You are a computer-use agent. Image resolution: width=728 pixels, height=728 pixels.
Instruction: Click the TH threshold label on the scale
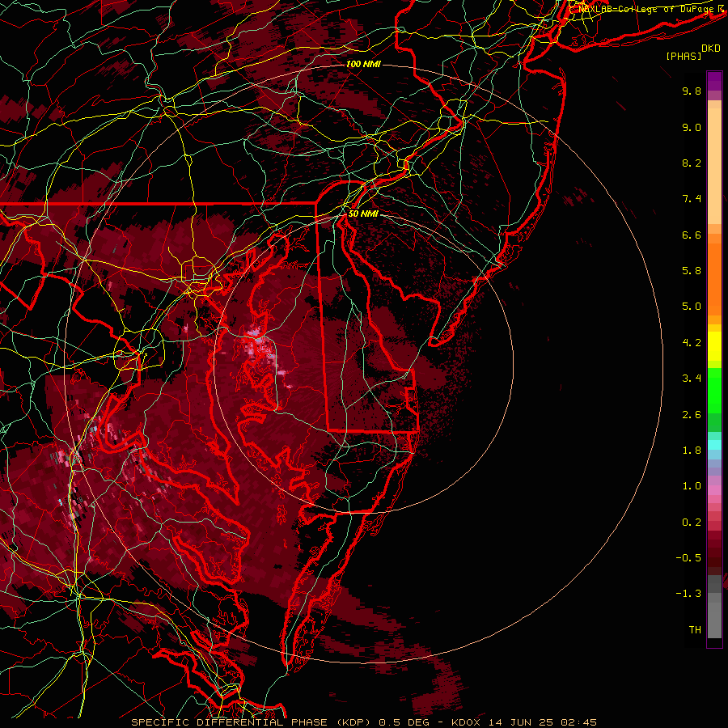click(x=695, y=630)
